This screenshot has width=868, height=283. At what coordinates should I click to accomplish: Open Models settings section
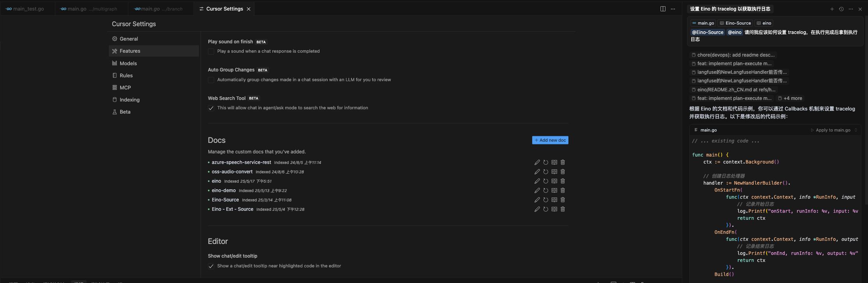click(x=154, y=63)
